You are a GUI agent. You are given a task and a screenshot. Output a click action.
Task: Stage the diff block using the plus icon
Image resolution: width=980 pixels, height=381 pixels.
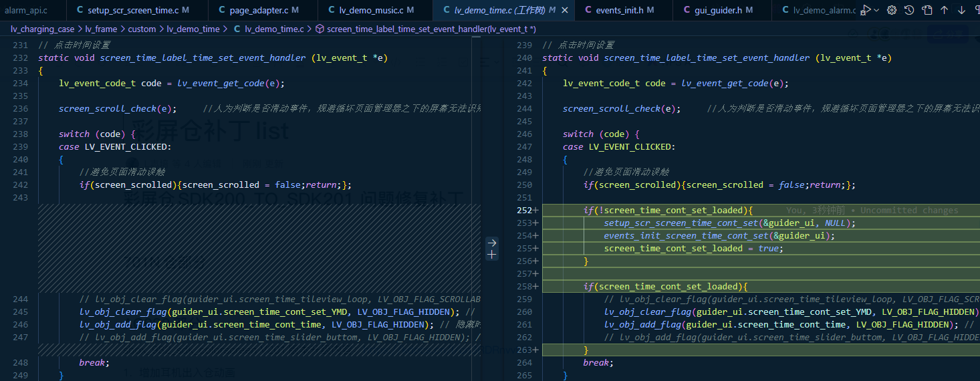[x=492, y=255]
